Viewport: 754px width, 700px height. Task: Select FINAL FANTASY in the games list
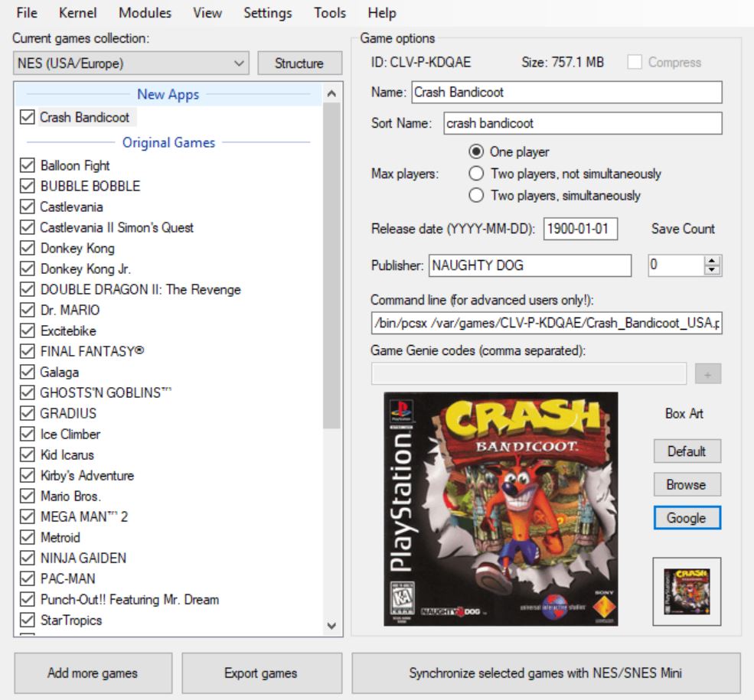click(93, 351)
